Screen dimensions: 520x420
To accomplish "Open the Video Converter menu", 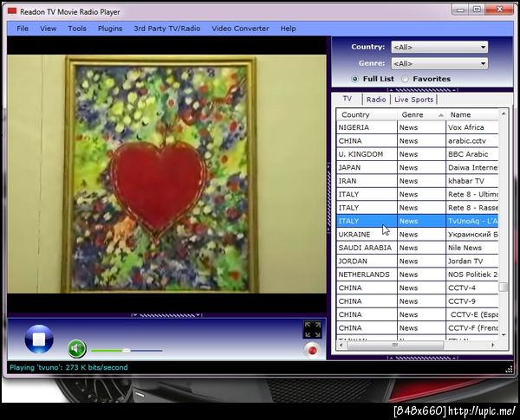I will [x=240, y=29].
